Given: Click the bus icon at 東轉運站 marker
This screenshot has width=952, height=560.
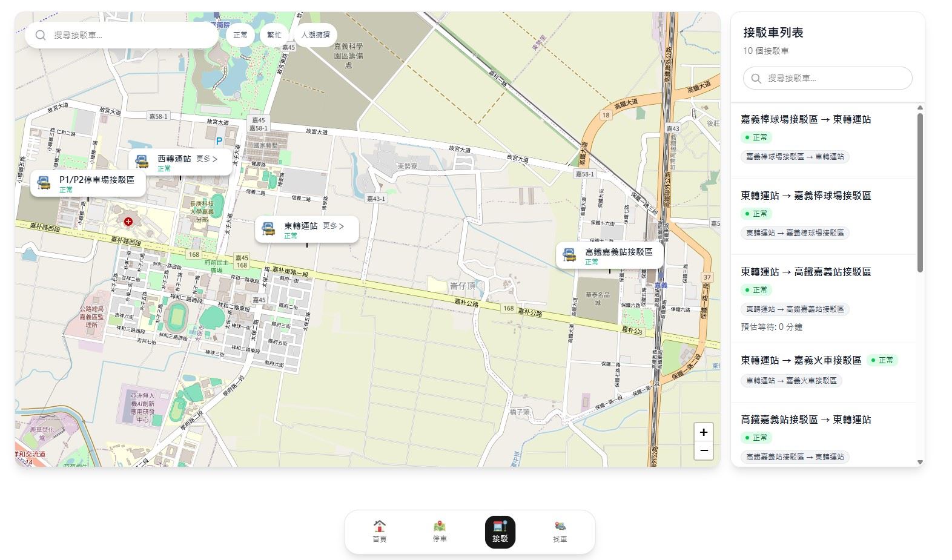Looking at the screenshot, I should click(x=268, y=229).
